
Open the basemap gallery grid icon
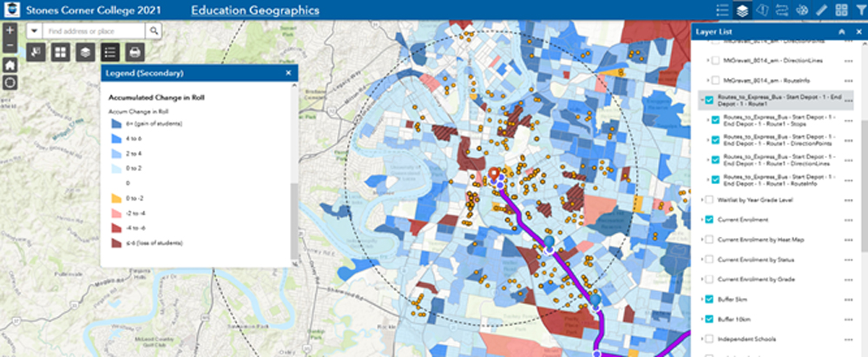click(60, 52)
